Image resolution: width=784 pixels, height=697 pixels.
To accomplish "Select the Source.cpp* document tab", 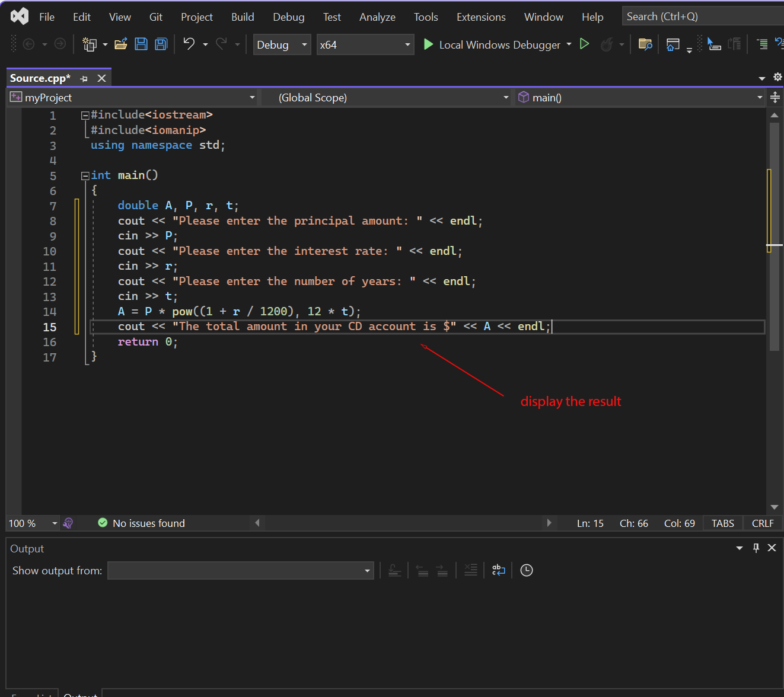I will pyautogui.click(x=40, y=78).
